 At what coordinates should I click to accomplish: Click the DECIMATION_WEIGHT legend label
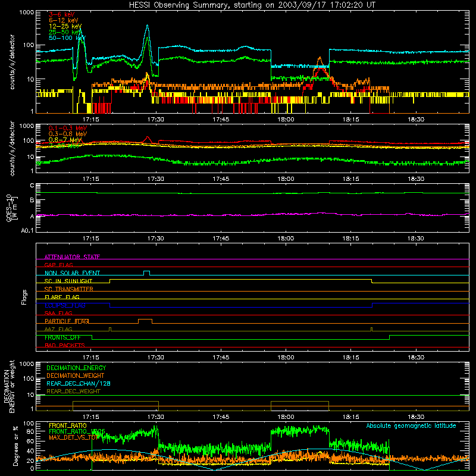[76, 375]
